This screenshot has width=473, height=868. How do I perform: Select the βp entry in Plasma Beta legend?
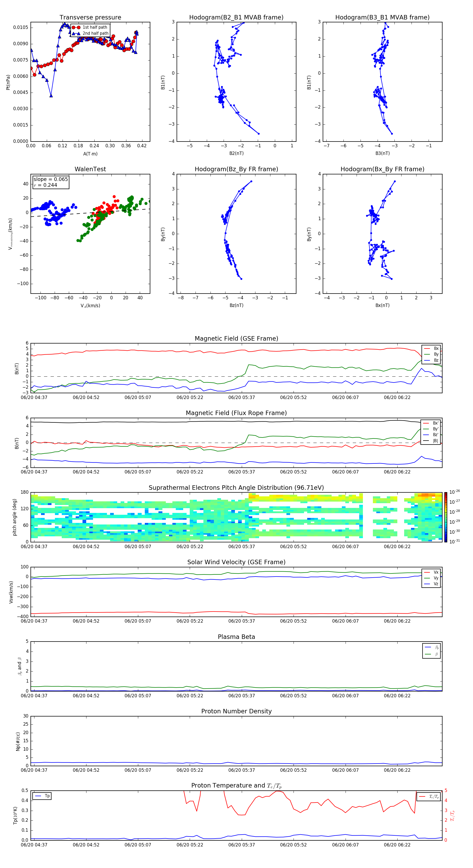point(431,647)
